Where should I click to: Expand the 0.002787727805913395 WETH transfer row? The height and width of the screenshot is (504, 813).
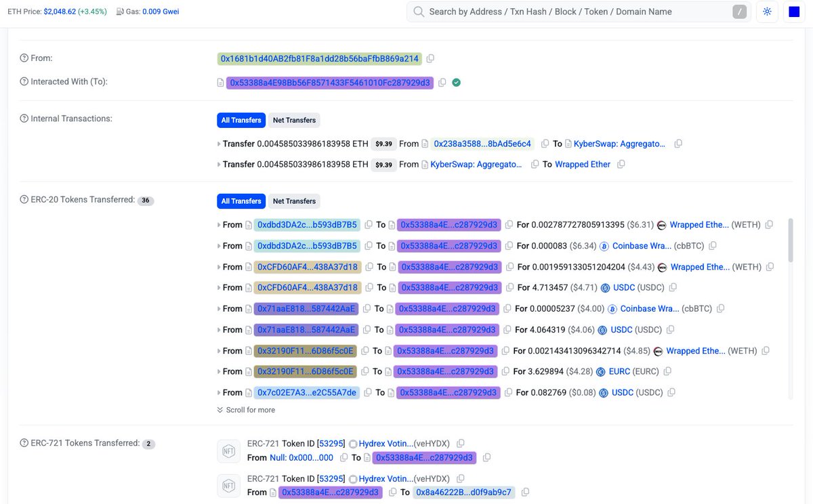click(219, 225)
